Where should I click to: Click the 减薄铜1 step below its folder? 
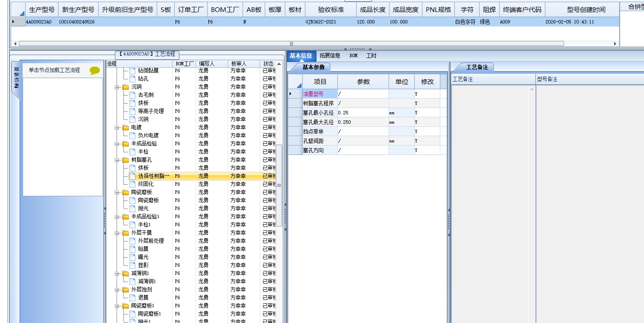click(147, 282)
